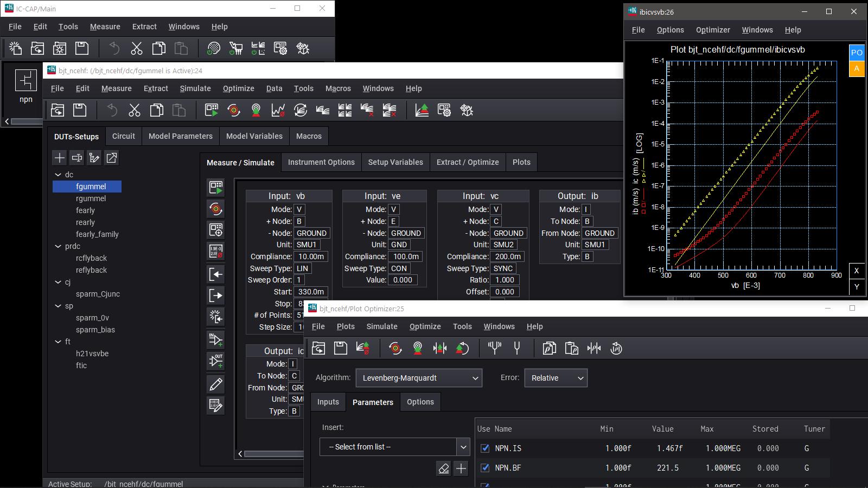Open the Select from list insert dropdown
Viewport: 868px width, 488px height.
(x=394, y=447)
